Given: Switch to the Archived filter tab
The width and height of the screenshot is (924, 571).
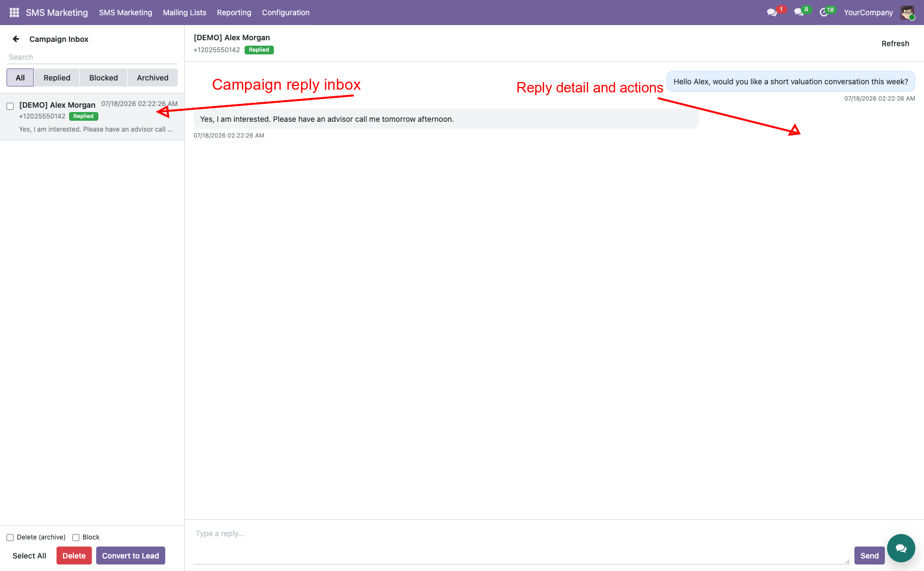Looking at the screenshot, I should coord(153,78).
